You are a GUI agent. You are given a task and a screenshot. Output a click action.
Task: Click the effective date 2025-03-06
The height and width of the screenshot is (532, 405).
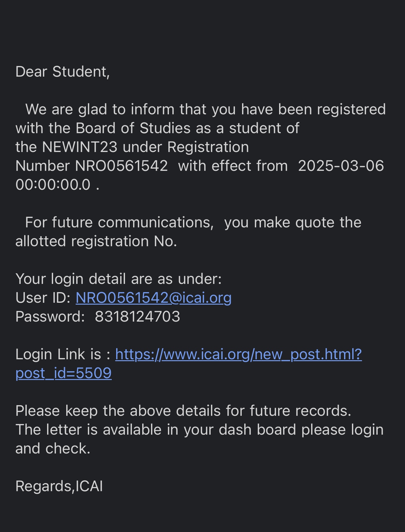pyautogui.click(x=341, y=166)
